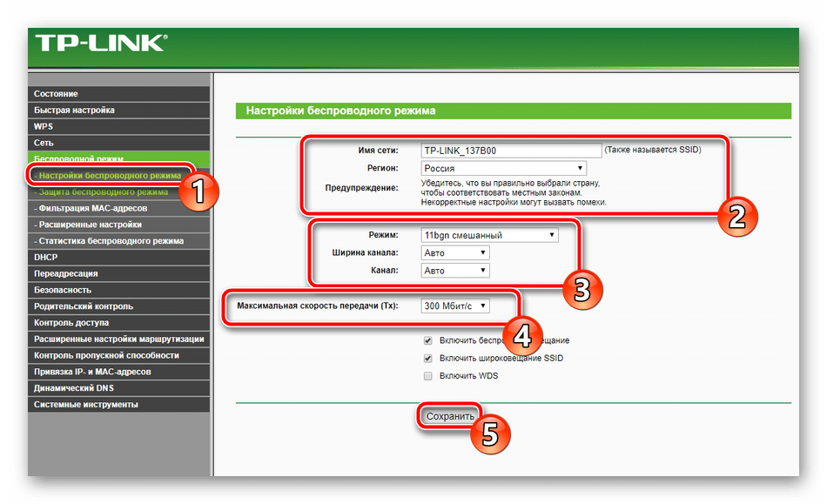Viewport: 827px width, 504px height.
Task: Open Контроль пропускной способности
Action: click(118, 355)
